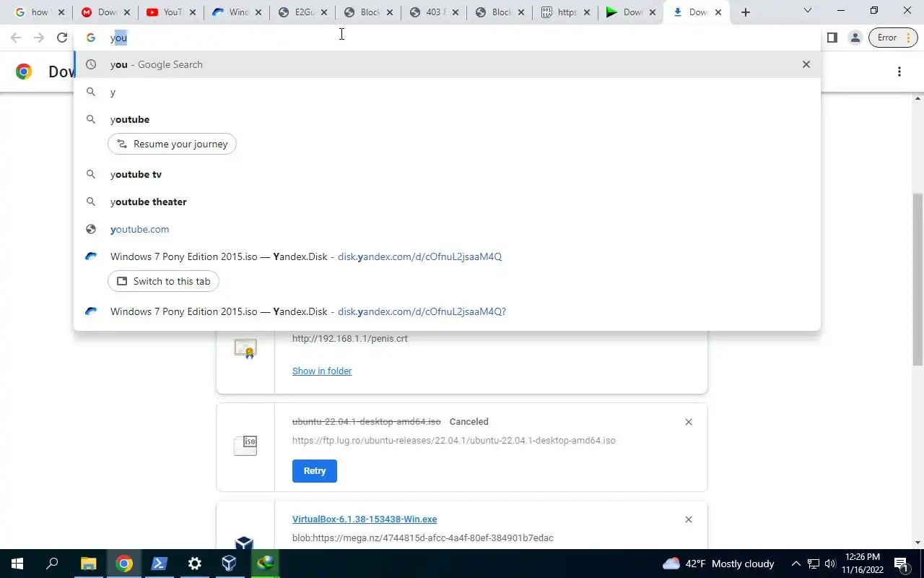Open File Explorer from taskbar

[88, 564]
